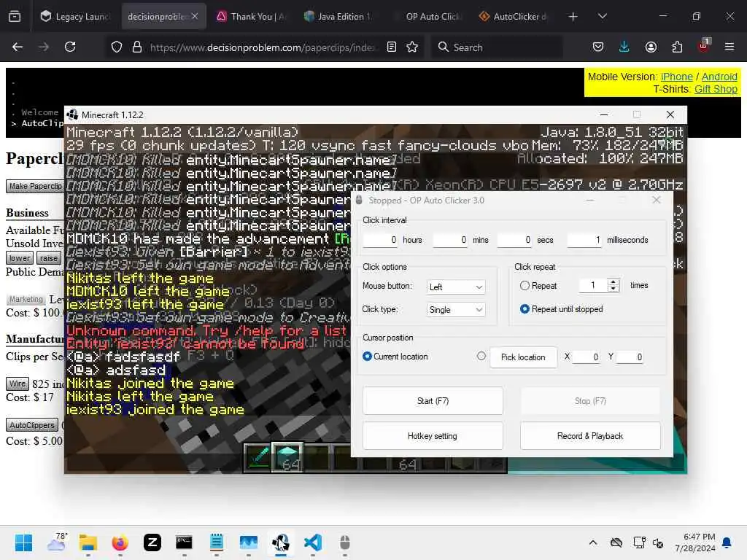Image resolution: width=747 pixels, height=560 pixels.
Task: Open Firefox tab manager icon
Action: pos(15,17)
